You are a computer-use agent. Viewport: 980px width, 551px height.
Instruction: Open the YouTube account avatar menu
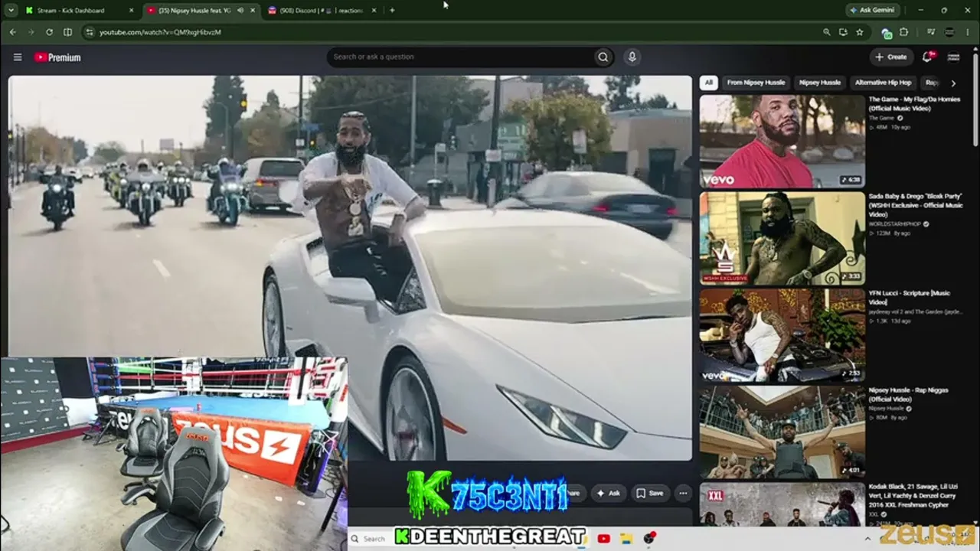953,57
